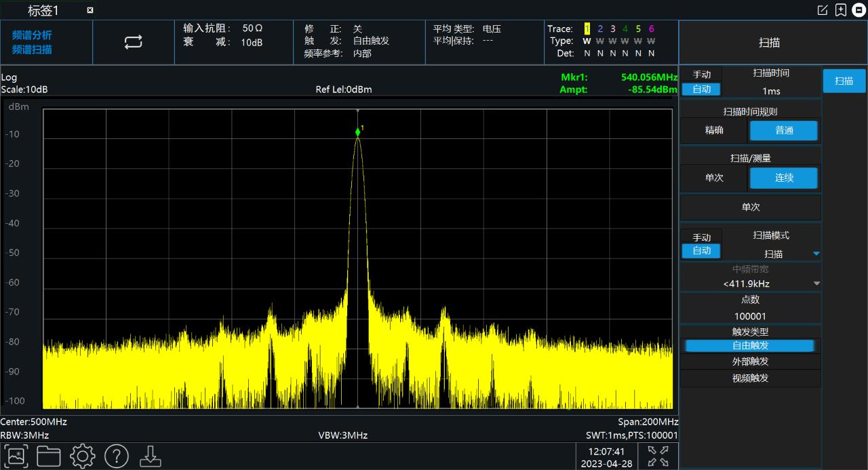Click the RBW:3MHz label

pos(25,435)
